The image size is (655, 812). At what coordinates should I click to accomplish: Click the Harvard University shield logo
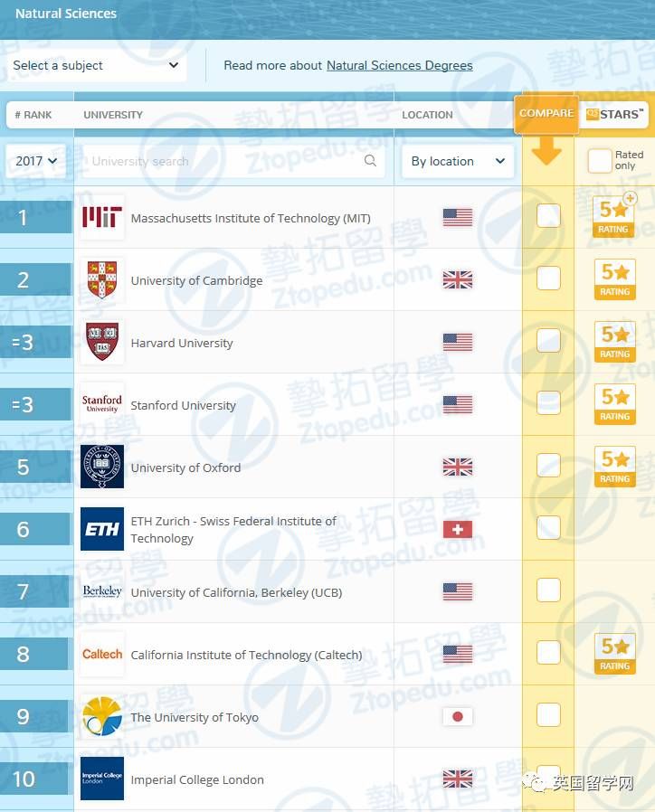pyautogui.click(x=102, y=343)
